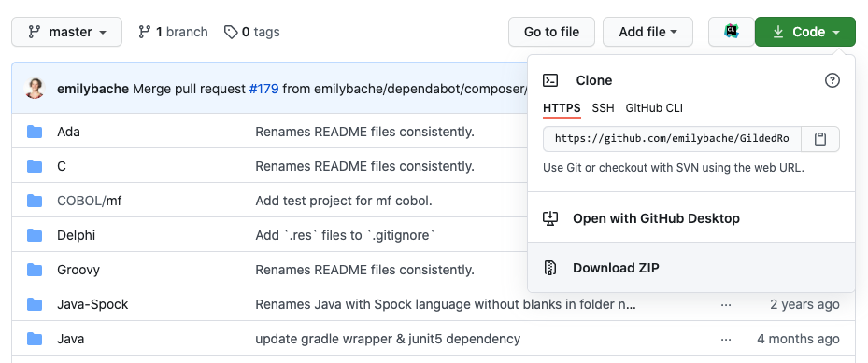Open 'update gradle wrapper & junit5 dependency' commit

pyautogui.click(x=388, y=339)
